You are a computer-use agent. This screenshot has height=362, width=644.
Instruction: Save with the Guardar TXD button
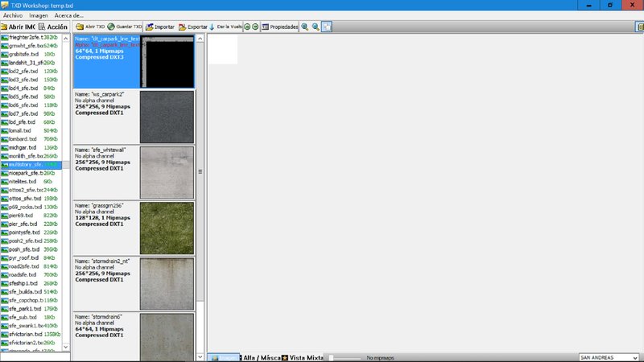[x=125, y=27]
